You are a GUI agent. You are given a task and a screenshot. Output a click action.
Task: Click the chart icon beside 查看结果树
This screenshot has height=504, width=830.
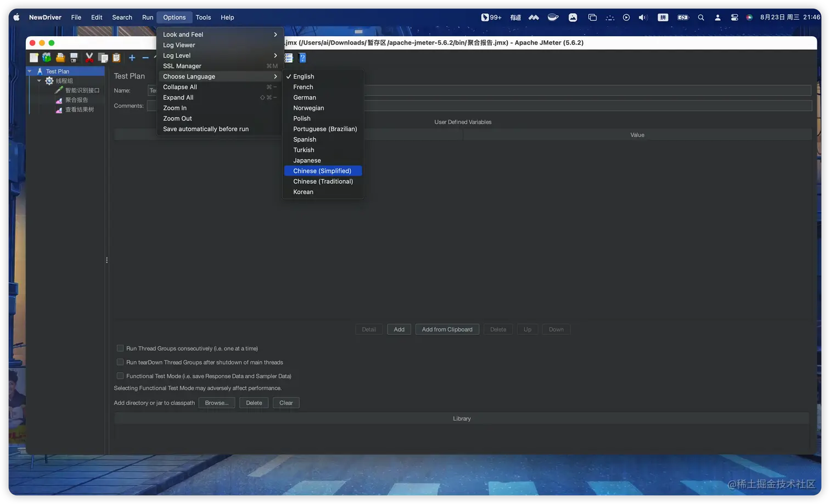(x=59, y=110)
